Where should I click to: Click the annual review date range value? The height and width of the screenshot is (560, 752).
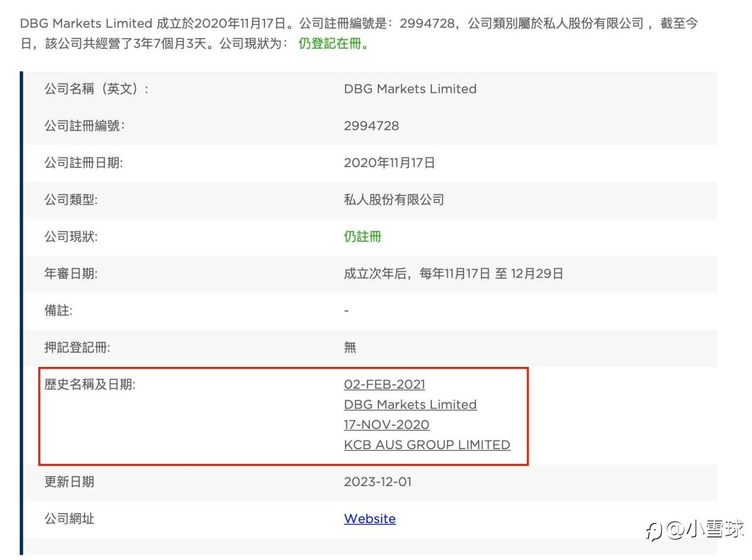(453, 274)
